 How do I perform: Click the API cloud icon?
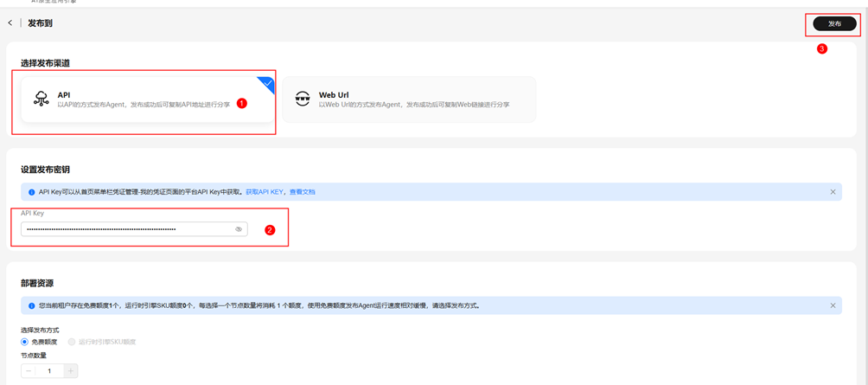click(41, 99)
